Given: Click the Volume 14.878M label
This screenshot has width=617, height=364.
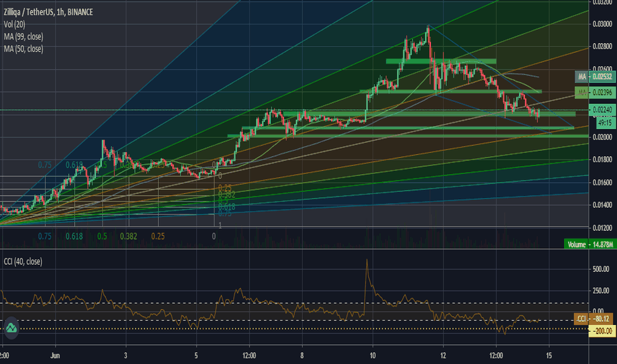Looking at the screenshot, I should coord(590,244).
